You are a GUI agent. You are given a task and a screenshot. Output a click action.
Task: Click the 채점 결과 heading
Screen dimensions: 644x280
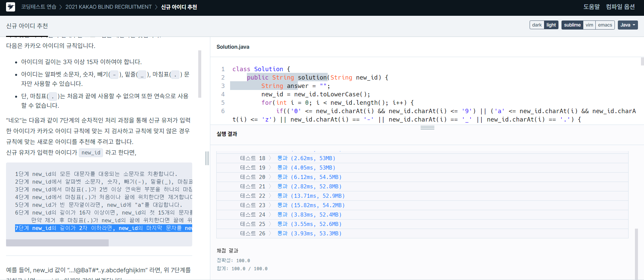click(x=227, y=250)
